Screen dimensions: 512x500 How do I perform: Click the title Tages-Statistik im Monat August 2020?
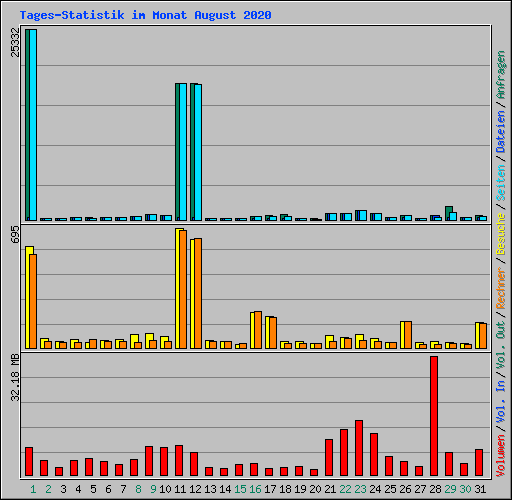[x=146, y=15]
